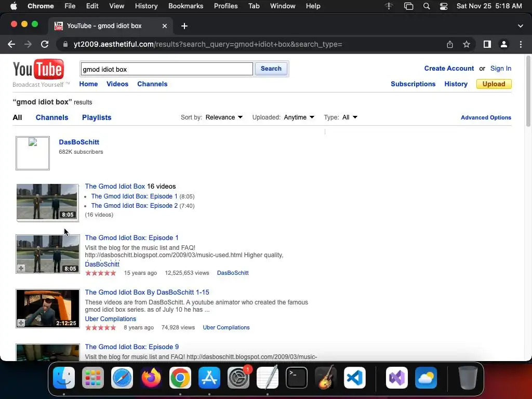Launch GarageBand from the dock
The height and width of the screenshot is (399, 532).
(326, 378)
